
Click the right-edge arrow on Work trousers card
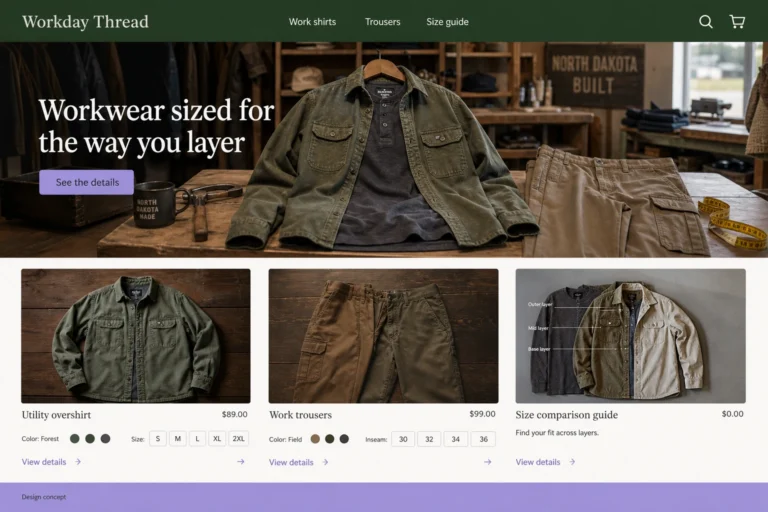point(488,462)
